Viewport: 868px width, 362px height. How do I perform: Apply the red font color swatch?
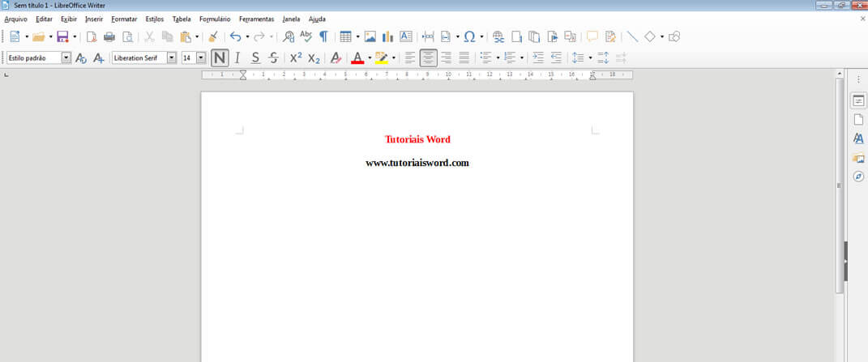(357, 57)
